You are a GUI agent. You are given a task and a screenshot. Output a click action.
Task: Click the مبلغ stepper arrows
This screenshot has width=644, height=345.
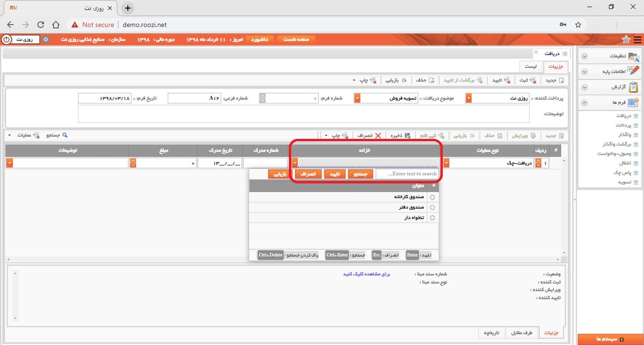pyautogui.click(x=132, y=163)
